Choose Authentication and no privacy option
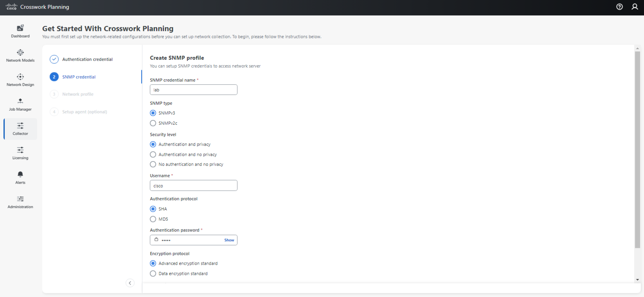The height and width of the screenshot is (297, 644). pos(153,154)
